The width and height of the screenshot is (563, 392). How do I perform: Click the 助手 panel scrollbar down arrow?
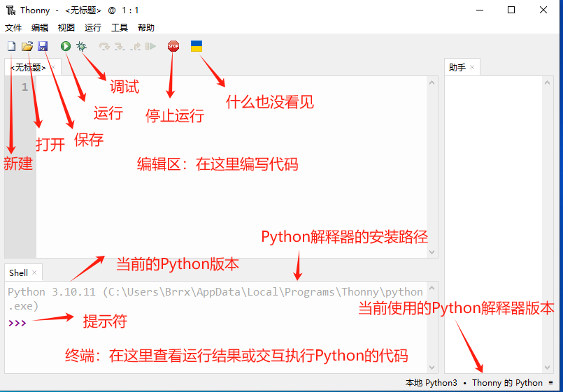point(547,368)
